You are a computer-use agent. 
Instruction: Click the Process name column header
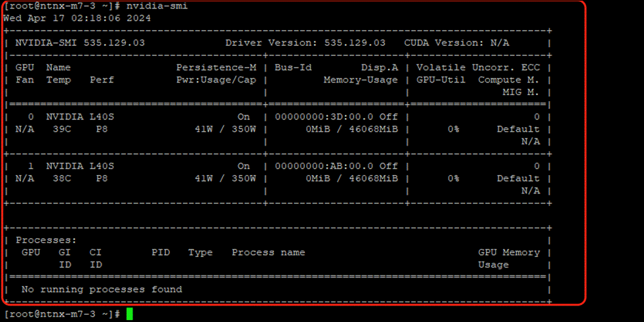click(x=268, y=252)
